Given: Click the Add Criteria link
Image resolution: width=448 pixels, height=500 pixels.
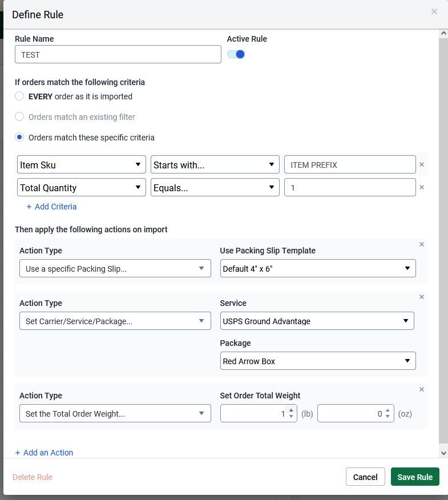Looking at the screenshot, I should [x=51, y=207].
